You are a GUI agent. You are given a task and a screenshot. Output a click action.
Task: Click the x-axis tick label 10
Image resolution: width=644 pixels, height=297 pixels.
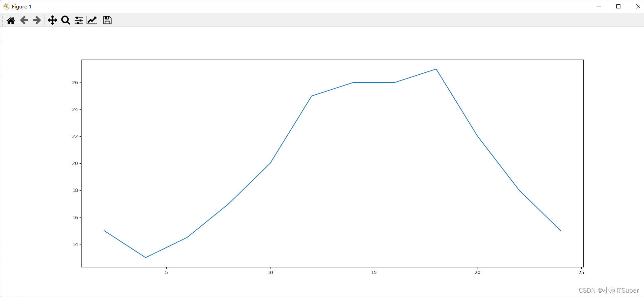[x=270, y=272]
